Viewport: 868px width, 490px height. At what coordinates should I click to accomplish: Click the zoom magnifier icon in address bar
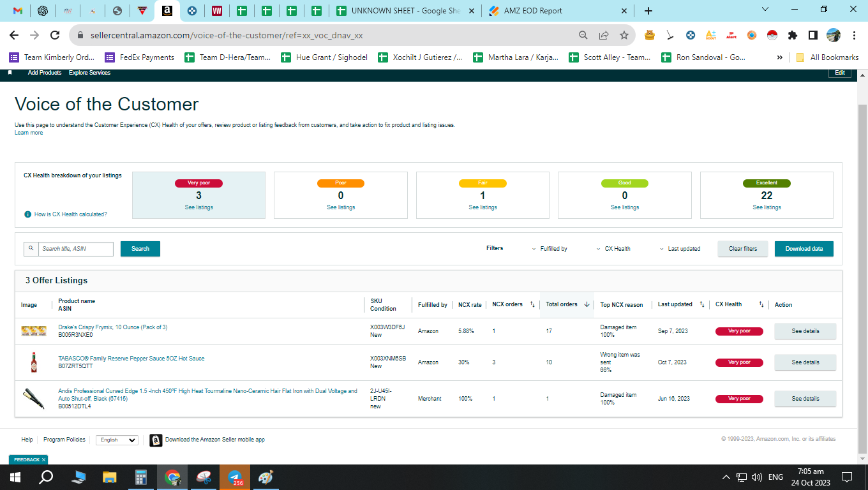(x=583, y=36)
